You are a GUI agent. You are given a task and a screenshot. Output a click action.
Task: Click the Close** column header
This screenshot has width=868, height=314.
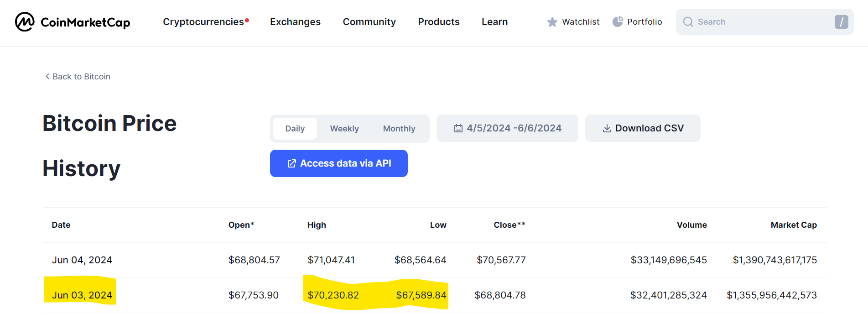point(509,225)
